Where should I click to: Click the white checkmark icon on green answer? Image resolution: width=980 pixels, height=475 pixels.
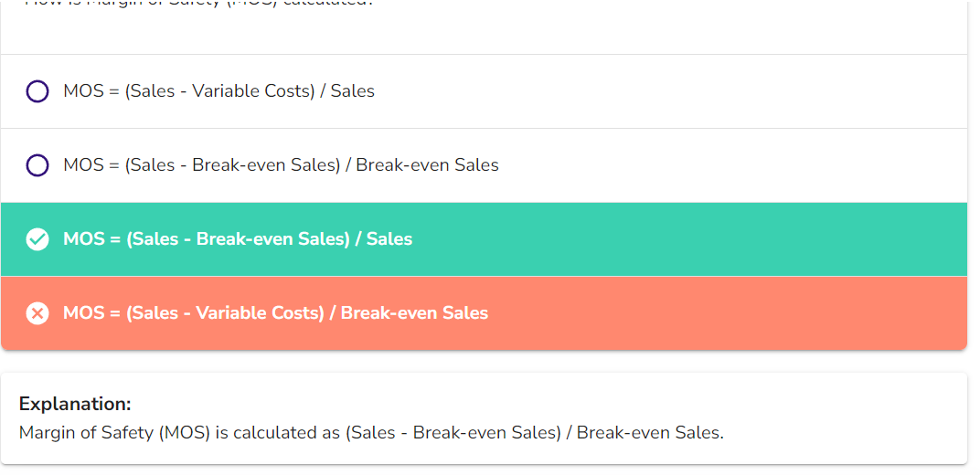click(x=37, y=239)
